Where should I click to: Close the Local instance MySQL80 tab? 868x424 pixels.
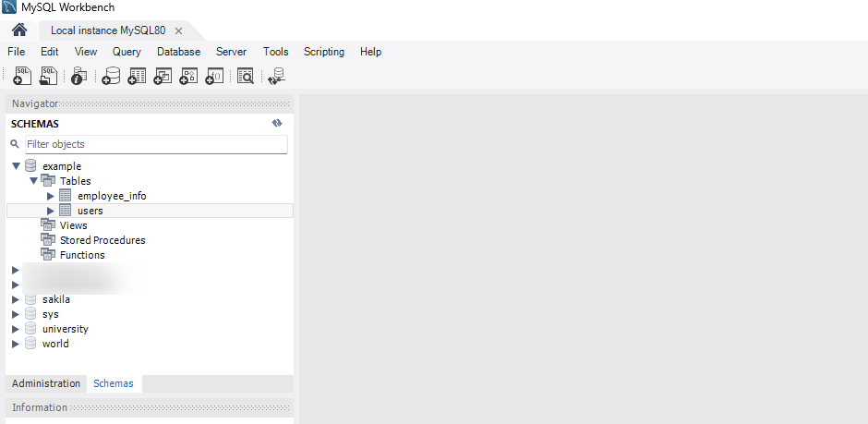tap(178, 31)
